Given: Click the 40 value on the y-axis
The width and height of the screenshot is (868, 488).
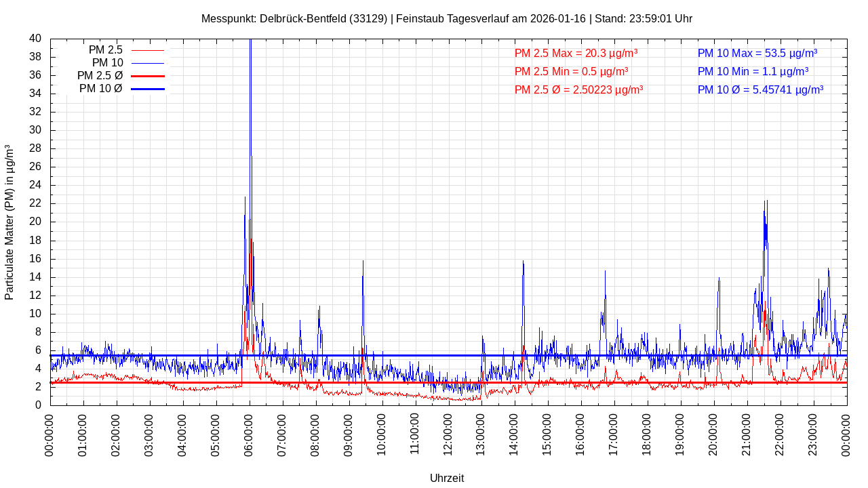Looking at the screenshot, I should pos(35,39).
